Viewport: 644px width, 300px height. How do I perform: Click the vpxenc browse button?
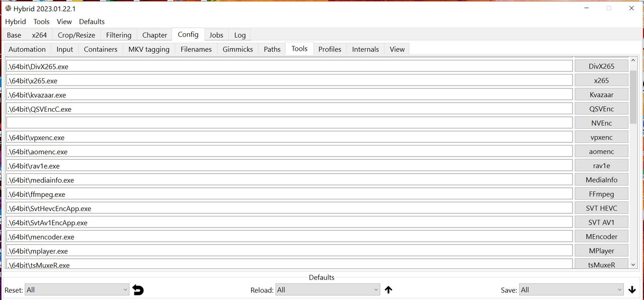pyautogui.click(x=601, y=137)
